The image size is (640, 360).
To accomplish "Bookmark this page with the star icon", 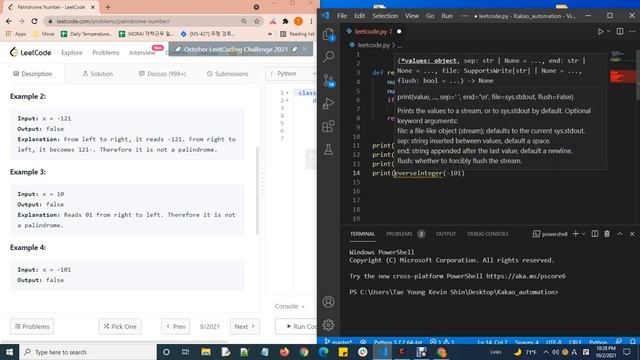I will (x=257, y=21).
